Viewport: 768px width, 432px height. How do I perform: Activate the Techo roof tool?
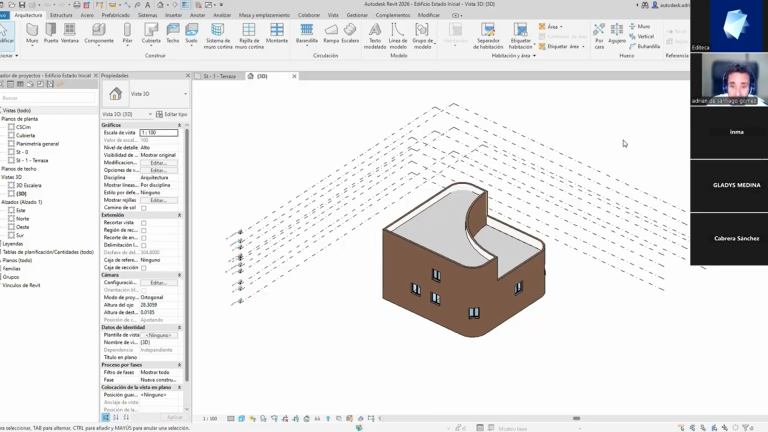tap(172, 33)
